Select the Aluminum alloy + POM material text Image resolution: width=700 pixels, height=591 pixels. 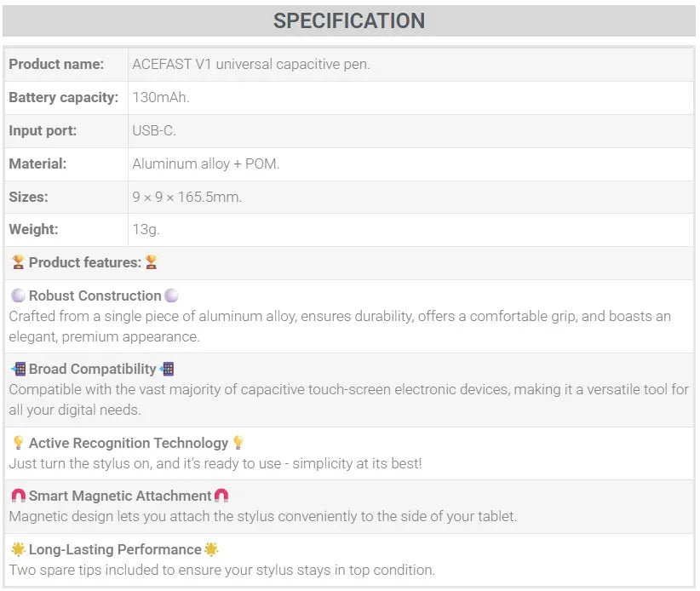pyautogui.click(x=206, y=164)
